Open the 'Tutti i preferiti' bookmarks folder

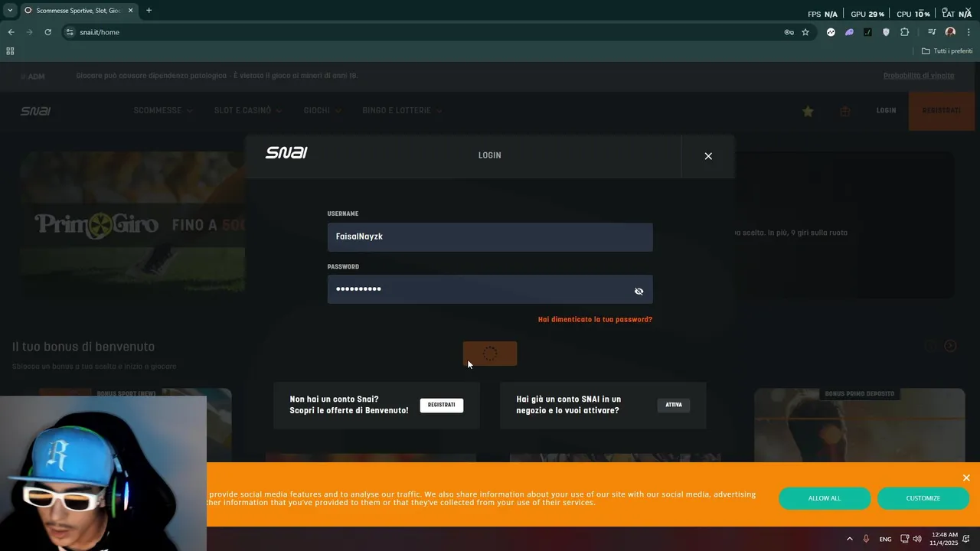coord(947,51)
